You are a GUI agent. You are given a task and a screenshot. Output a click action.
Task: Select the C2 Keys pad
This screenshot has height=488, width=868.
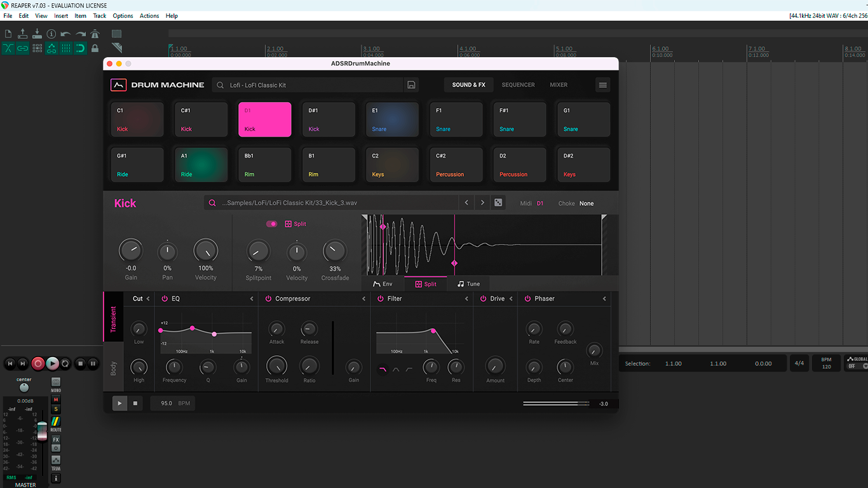click(x=393, y=165)
